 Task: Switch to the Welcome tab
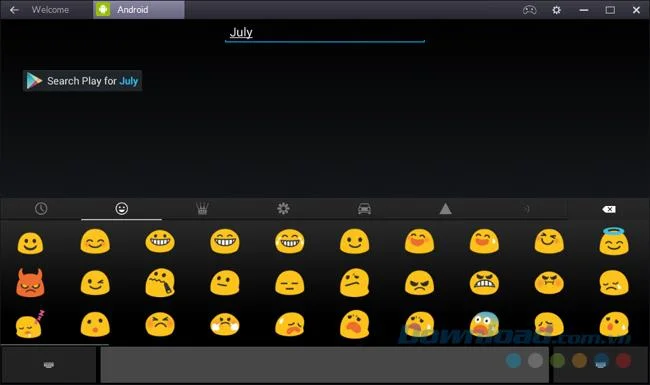[x=50, y=10]
